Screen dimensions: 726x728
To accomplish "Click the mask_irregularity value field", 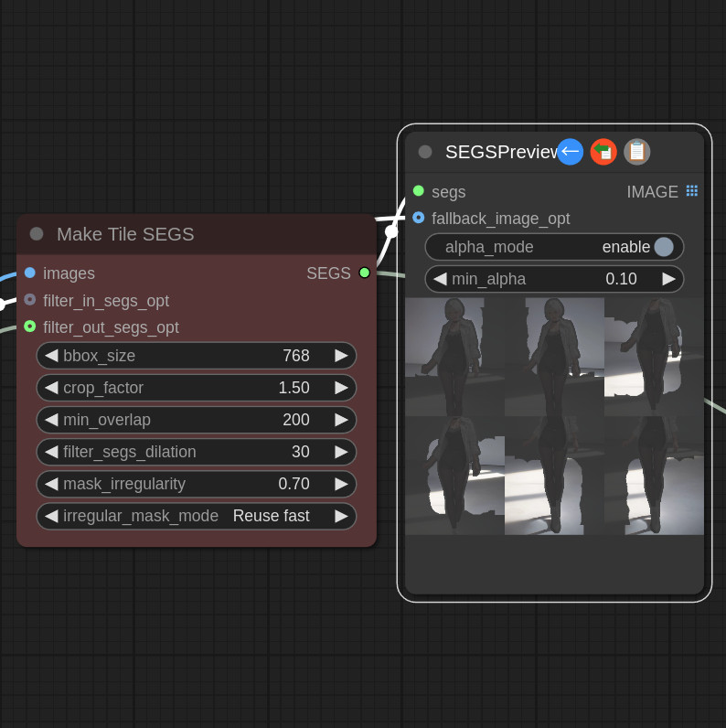I will [197, 484].
